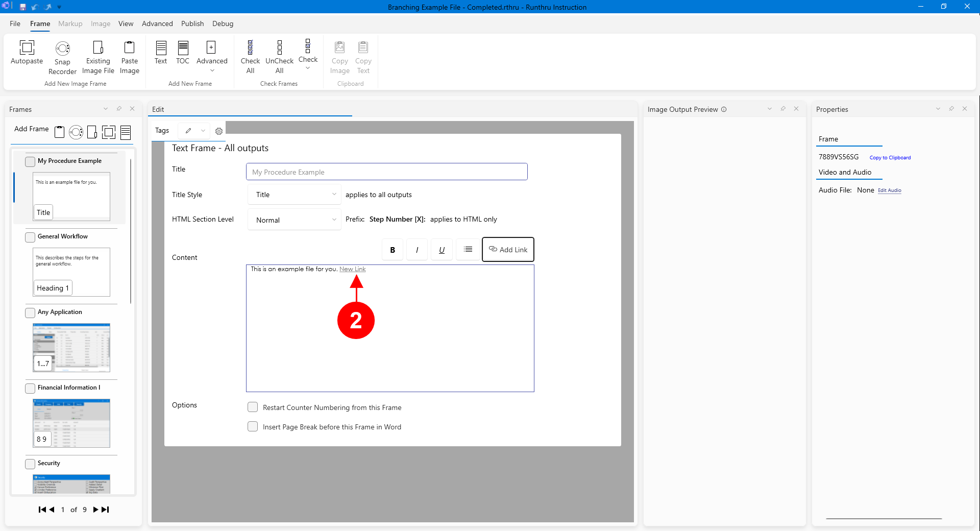
Task: Switch to the View ribbon tab
Action: click(x=126, y=23)
